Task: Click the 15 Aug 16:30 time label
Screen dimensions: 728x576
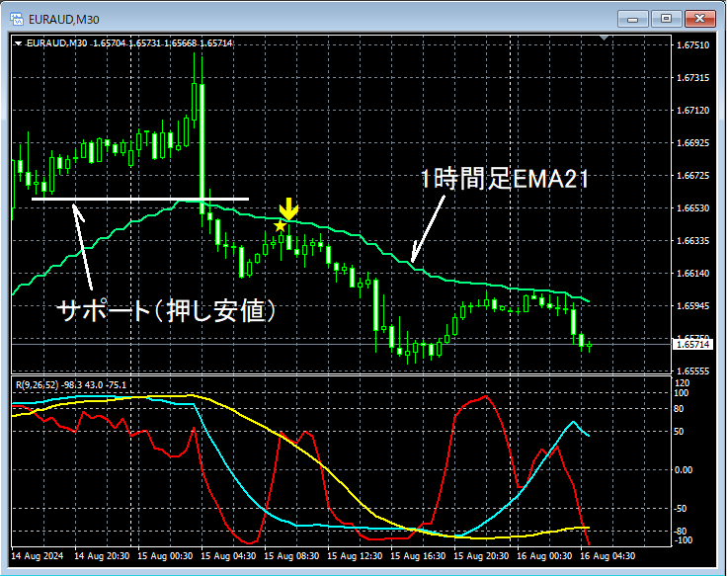Action: pyautogui.click(x=418, y=555)
